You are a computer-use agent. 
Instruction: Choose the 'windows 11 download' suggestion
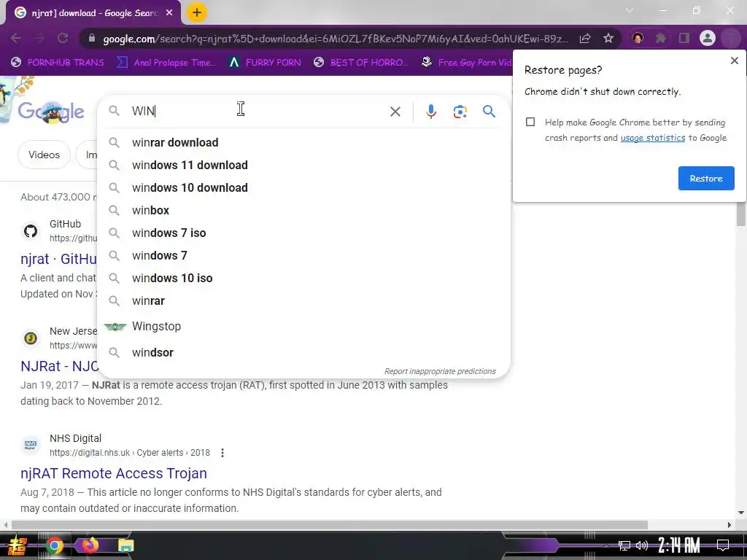click(303, 166)
